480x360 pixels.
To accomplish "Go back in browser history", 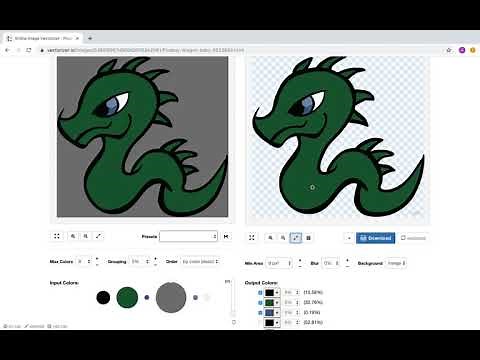I will click(x=8, y=50).
